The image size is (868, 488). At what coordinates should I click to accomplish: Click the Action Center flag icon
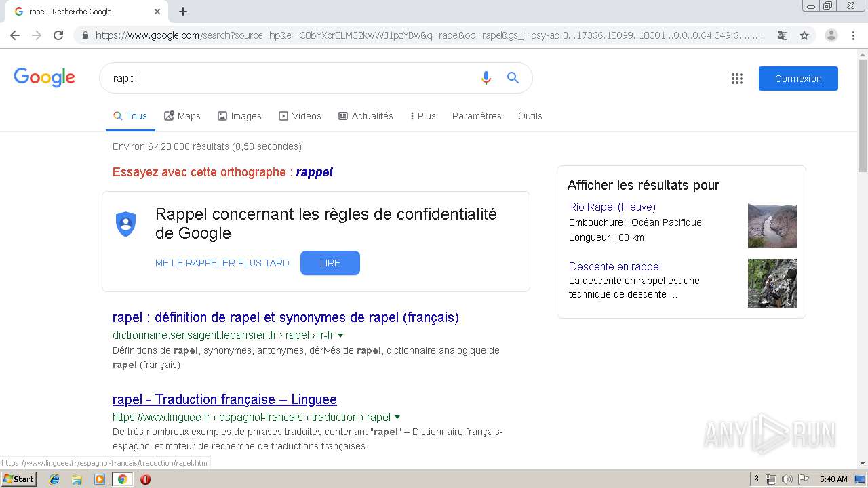point(804,479)
